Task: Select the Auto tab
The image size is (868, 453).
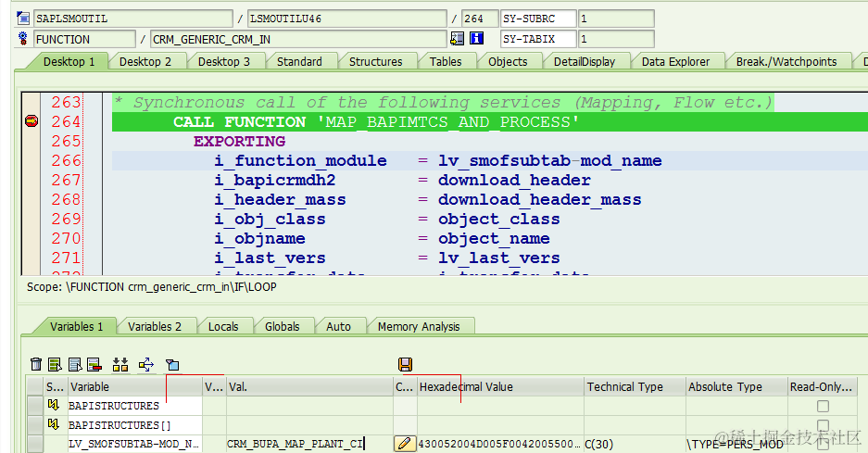Action: [x=338, y=327]
